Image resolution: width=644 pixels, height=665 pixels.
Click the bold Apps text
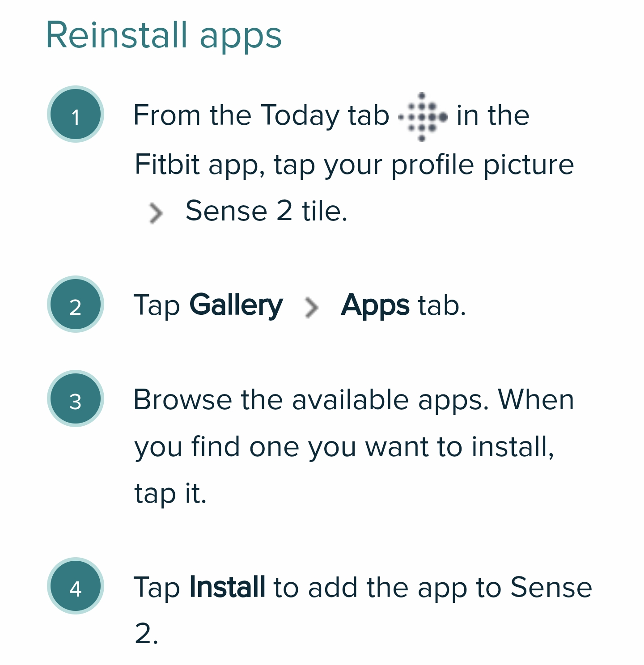375,306
